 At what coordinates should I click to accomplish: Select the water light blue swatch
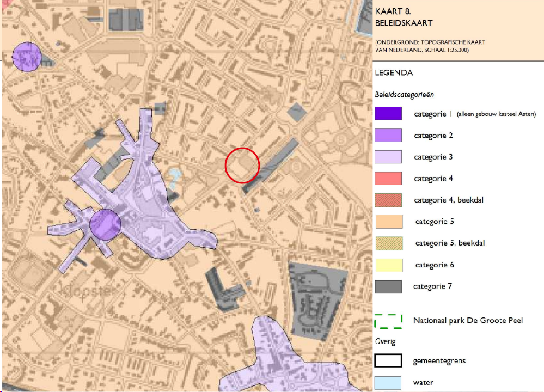(388, 382)
